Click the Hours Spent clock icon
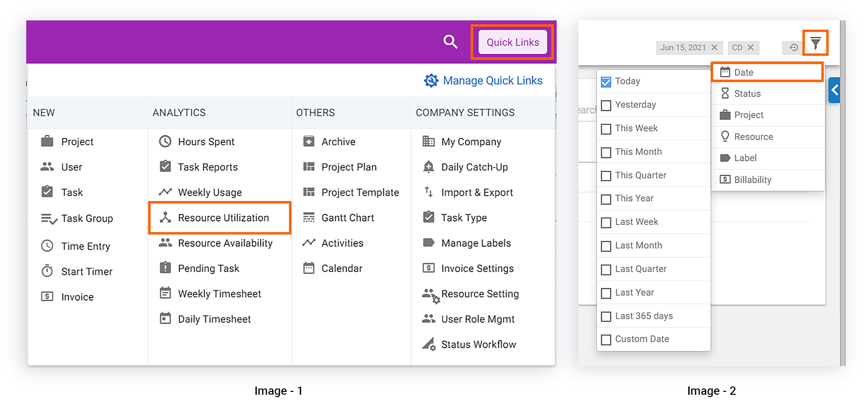Screen dimensions: 868x420 (x=165, y=141)
